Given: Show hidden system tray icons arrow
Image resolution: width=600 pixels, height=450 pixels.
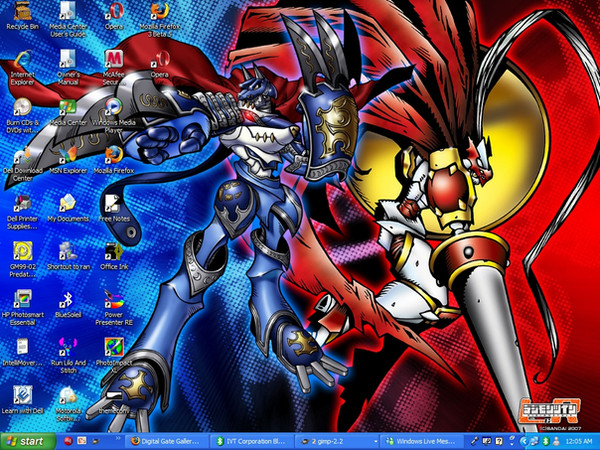Looking at the screenshot, I should coord(524,442).
